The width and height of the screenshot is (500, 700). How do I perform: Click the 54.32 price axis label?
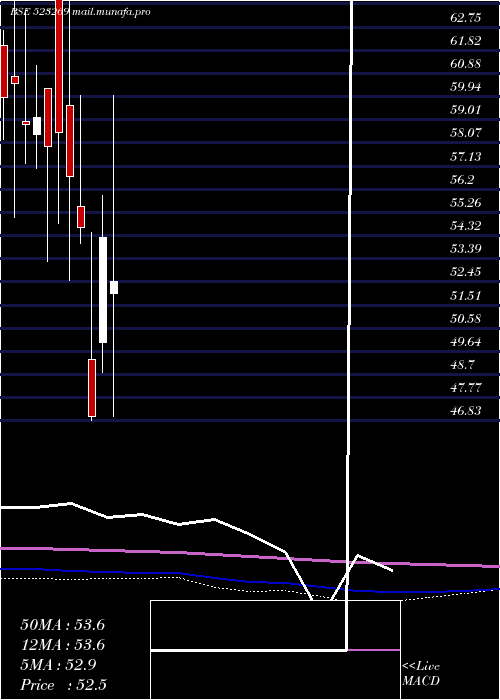466,225
